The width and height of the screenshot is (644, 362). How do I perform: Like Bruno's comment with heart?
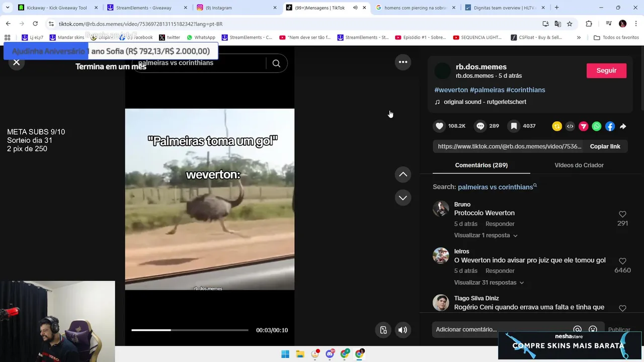(x=622, y=214)
